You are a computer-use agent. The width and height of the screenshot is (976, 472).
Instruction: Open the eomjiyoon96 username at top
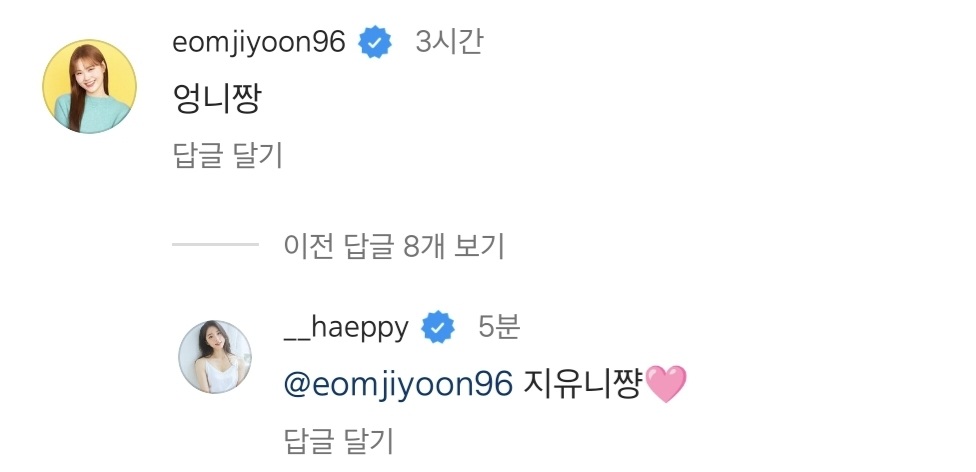coord(258,43)
